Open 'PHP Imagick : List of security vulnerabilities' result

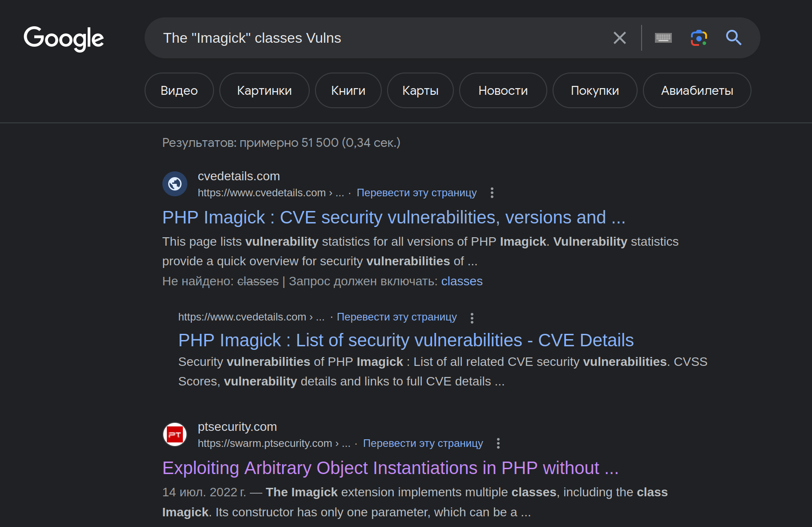click(x=406, y=341)
